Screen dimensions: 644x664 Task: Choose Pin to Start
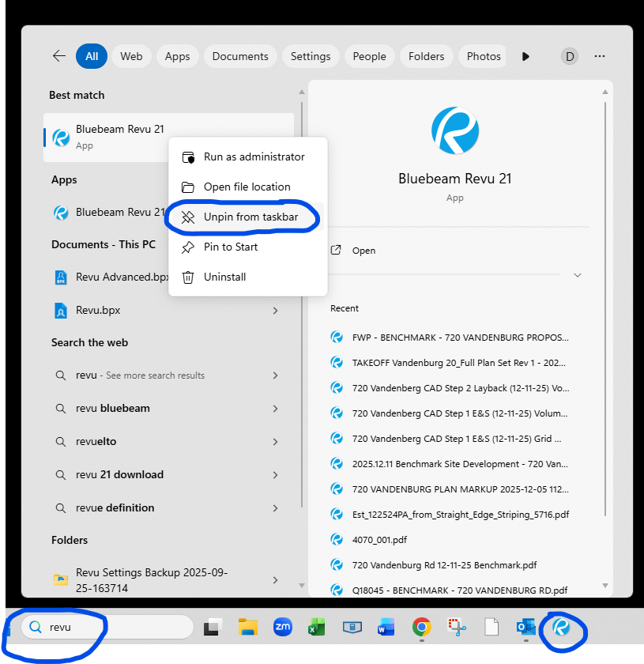(x=247, y=247)
